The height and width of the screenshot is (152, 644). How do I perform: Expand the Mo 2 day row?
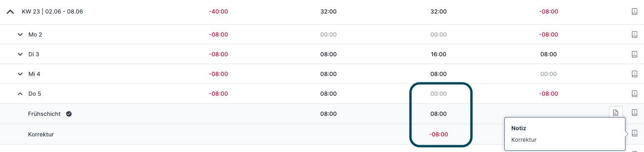click(20, 35)
